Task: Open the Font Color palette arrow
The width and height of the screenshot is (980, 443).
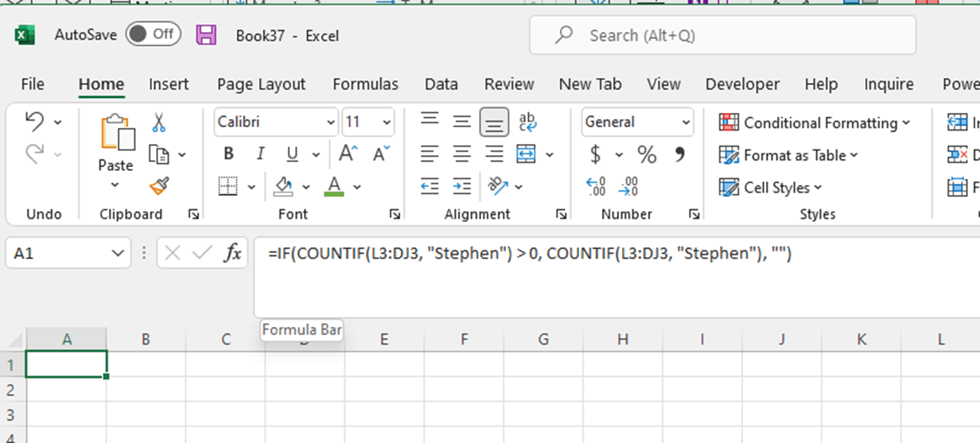Action: [357, 187]
